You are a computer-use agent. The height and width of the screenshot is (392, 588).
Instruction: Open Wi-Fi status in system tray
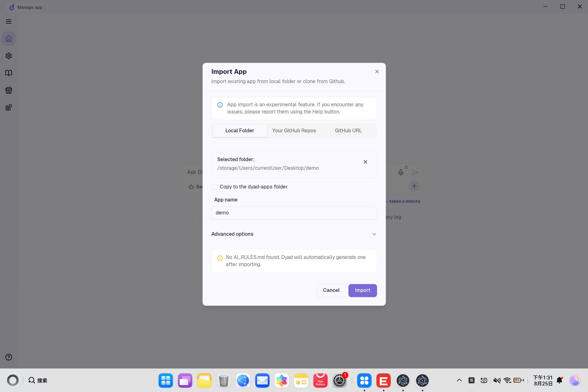[x=507, y=381]
